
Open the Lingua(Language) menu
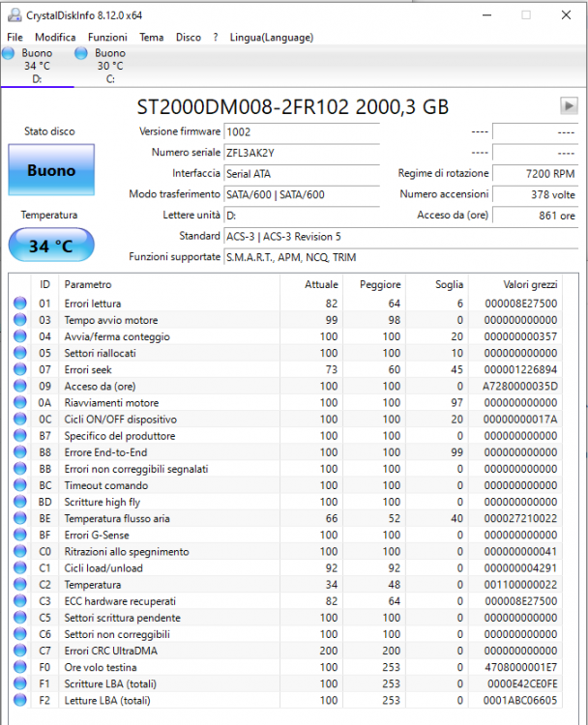(272, 37)
